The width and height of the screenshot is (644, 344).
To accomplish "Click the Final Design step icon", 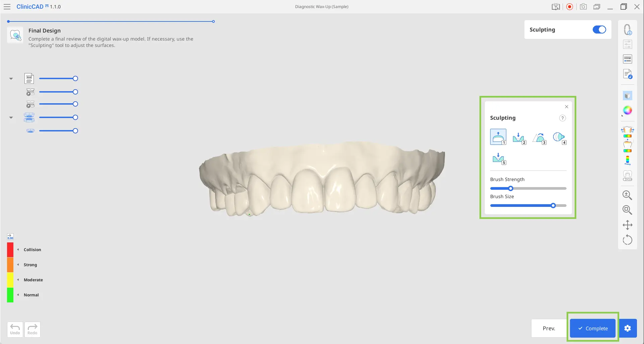I will pyautogui.click(x=15, y=35).
